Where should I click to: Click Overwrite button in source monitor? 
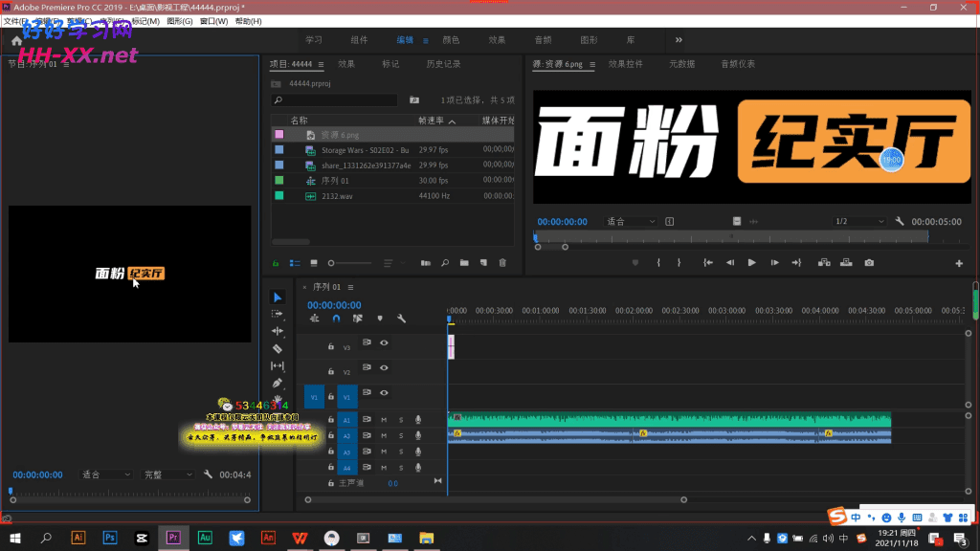(x=846, y=263)
